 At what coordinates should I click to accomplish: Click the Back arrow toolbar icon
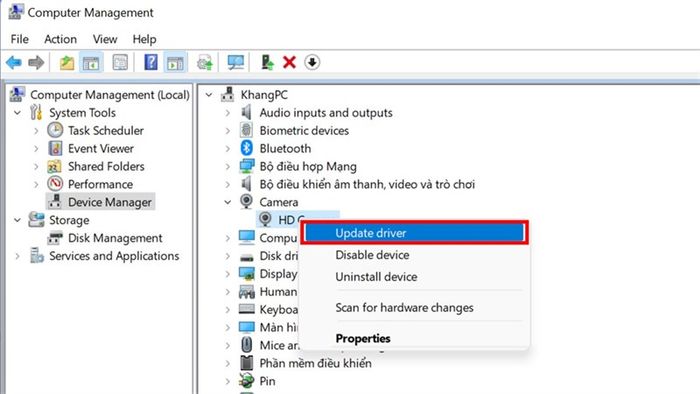pyautogui.click(x=14, y=62)
